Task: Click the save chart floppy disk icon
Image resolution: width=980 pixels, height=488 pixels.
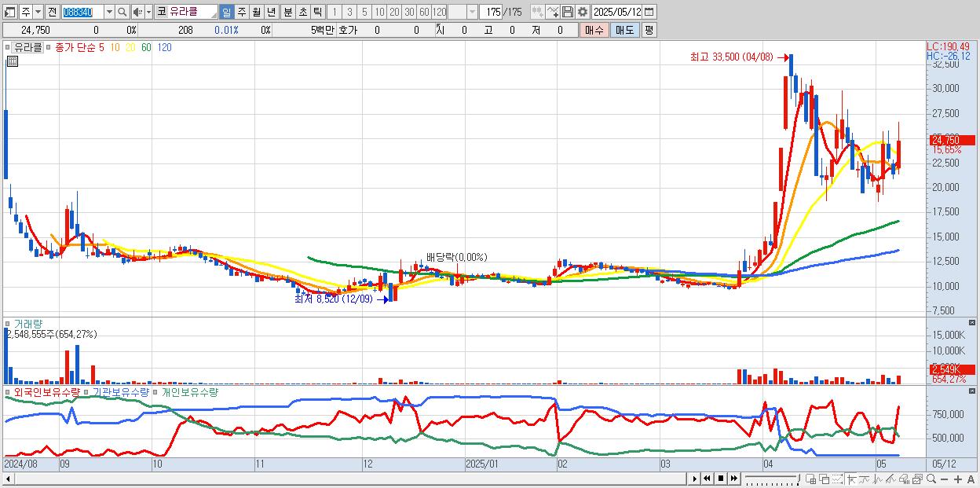Action: pyautogui.click(x=567, y=12)
